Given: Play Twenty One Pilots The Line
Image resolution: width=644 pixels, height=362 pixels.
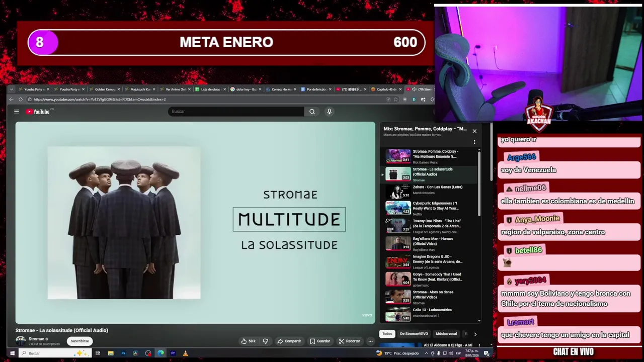Looking at the screenshot, I should click(429, 226).
